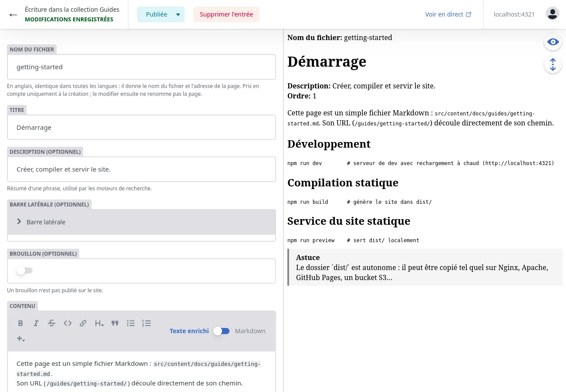Click the Démarrage heading in preview
The width and height of the screenshot is (566, 392).
tap(327, 61)
